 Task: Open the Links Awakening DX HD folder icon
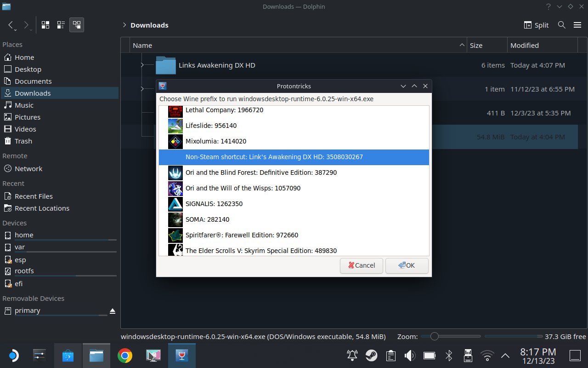(165, 65)
